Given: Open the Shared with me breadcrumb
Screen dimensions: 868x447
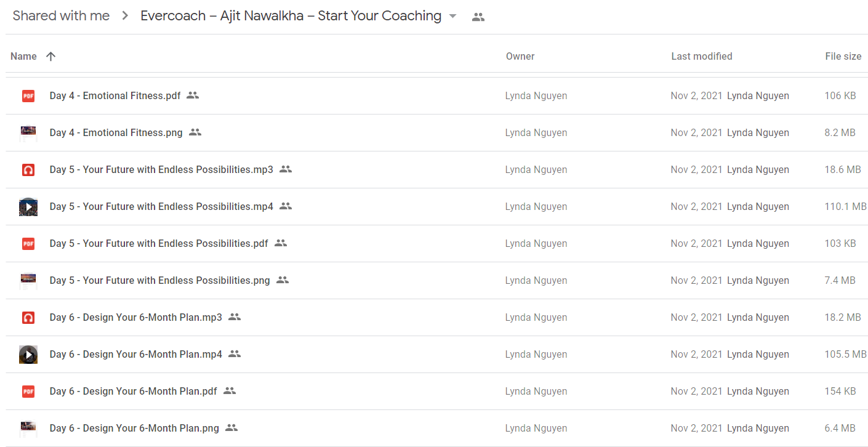Looking at the screenshot, I should point(61,16).
